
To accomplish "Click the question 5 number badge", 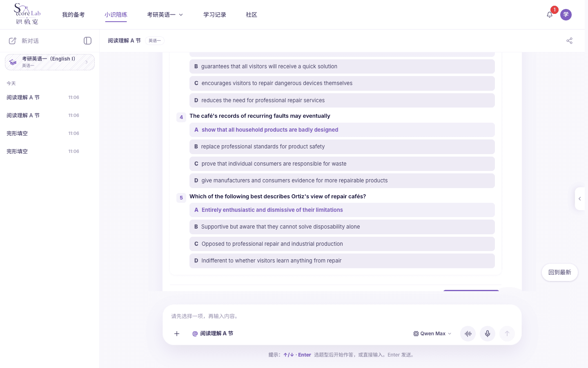I will coord(181,198).
